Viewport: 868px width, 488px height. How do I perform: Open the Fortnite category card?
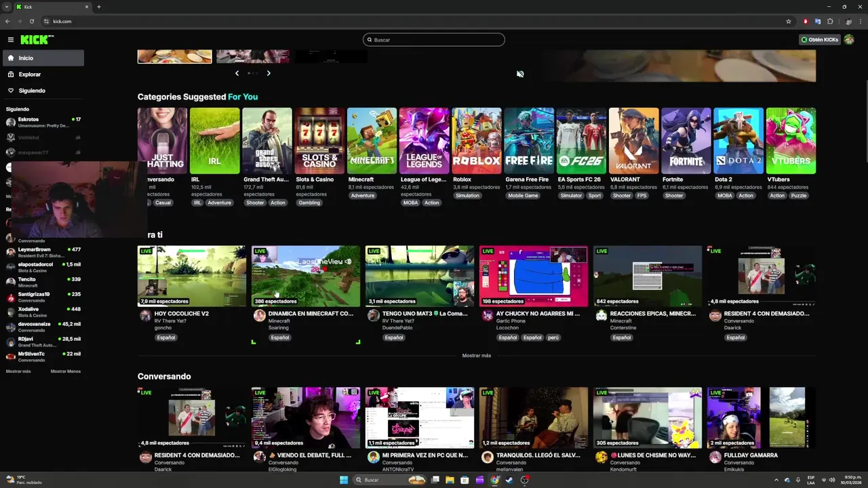tap(686, 141)
